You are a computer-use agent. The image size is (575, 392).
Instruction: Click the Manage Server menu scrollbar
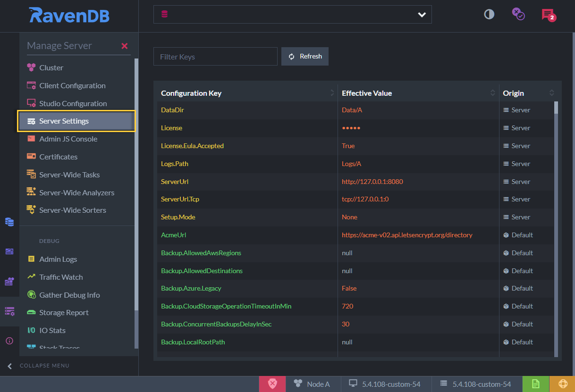pos(136,203)
